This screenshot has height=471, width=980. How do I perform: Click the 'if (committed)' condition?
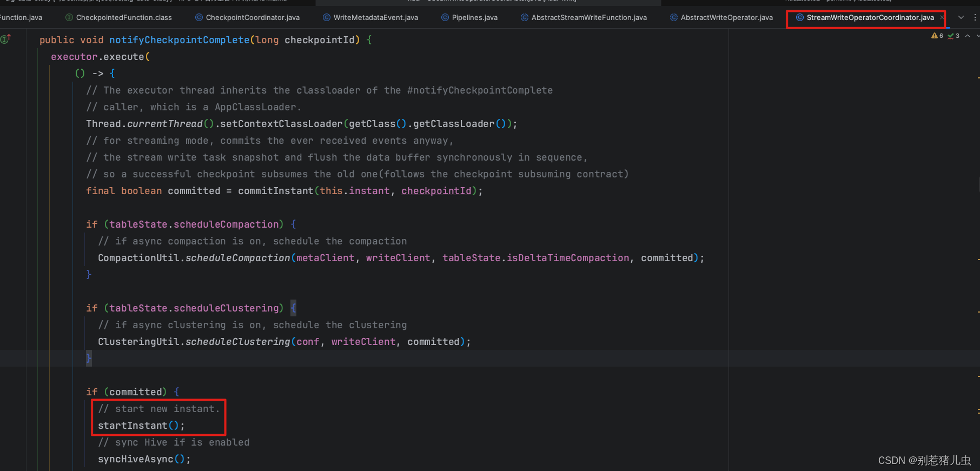[x=127, y=392]
